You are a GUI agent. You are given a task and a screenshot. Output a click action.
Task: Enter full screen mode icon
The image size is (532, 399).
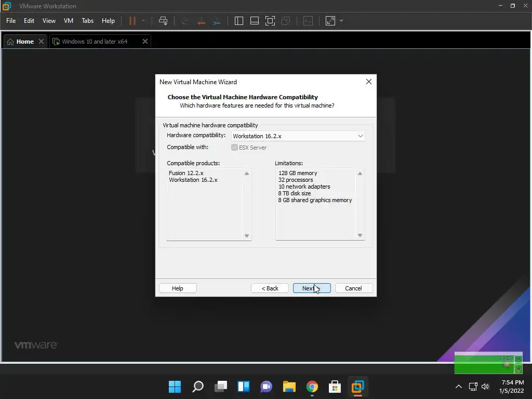270,21
